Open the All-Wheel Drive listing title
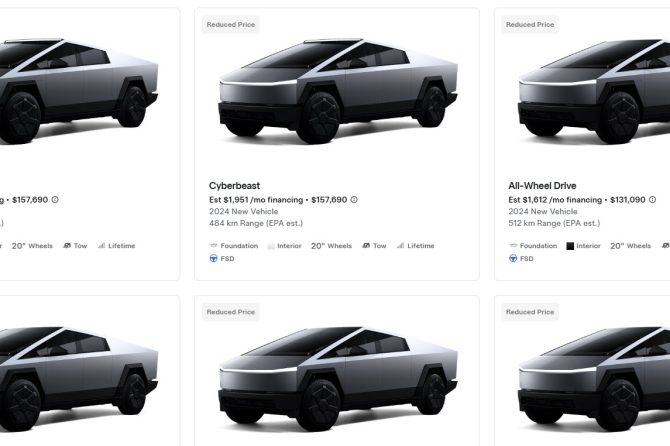Screen dimensions: 670x446 point(542,186)
